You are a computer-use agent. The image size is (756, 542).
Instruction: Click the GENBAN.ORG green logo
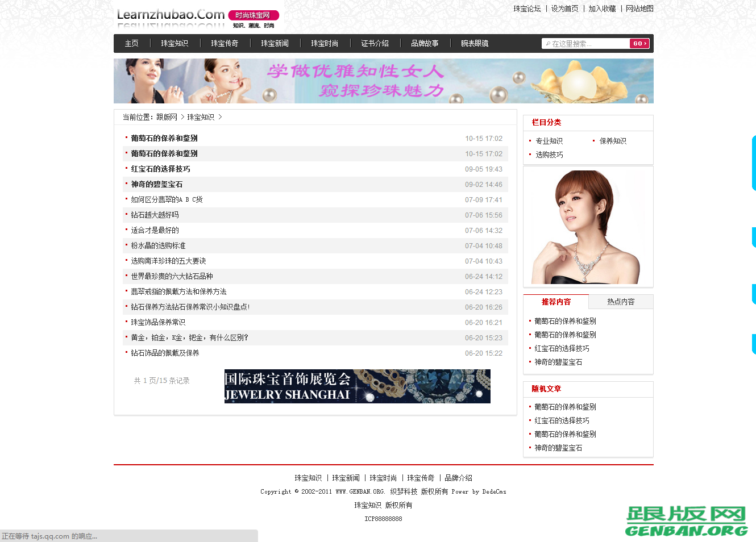[x=686, y=521]
